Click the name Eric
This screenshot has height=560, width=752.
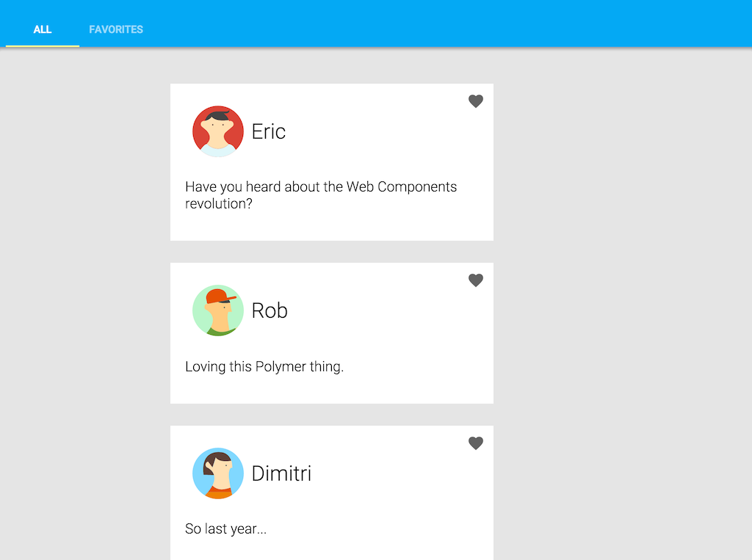pos(269,131)
